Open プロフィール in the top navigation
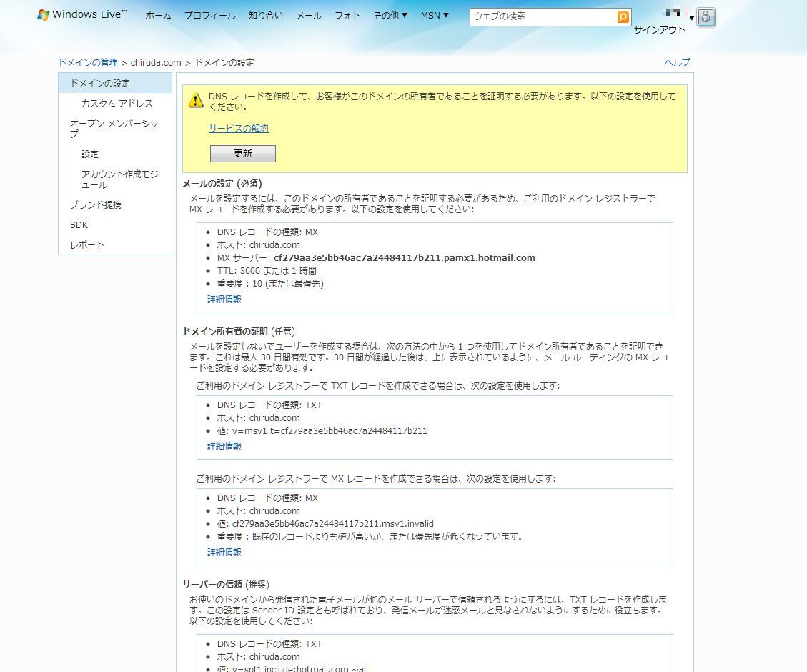This screenshot has height=672, width=807. pyautogui.click(x=210, y=16)
